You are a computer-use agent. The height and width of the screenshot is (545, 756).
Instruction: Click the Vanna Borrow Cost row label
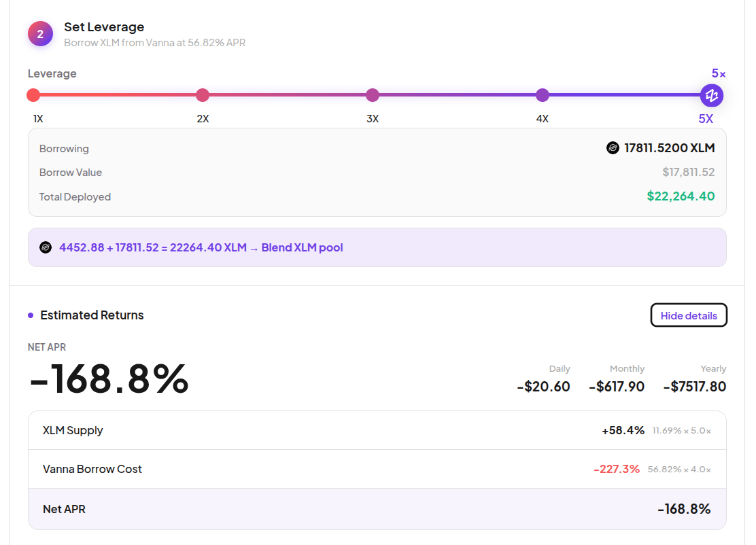coord(92,469)
